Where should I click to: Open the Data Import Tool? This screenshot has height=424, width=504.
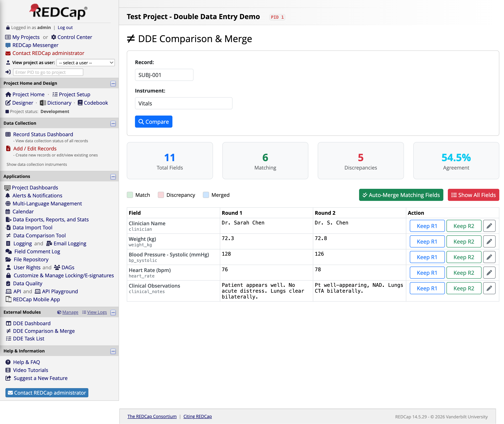pos(32,228)
